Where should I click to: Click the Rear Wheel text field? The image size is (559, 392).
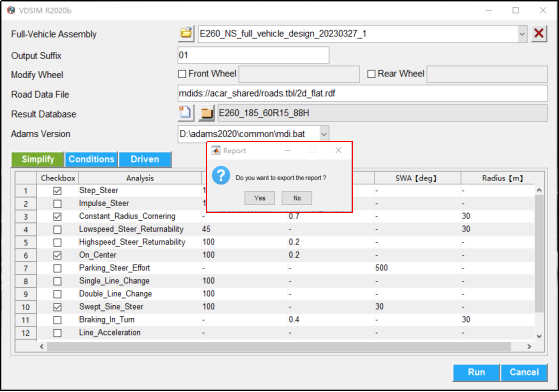tap(487, 74)
